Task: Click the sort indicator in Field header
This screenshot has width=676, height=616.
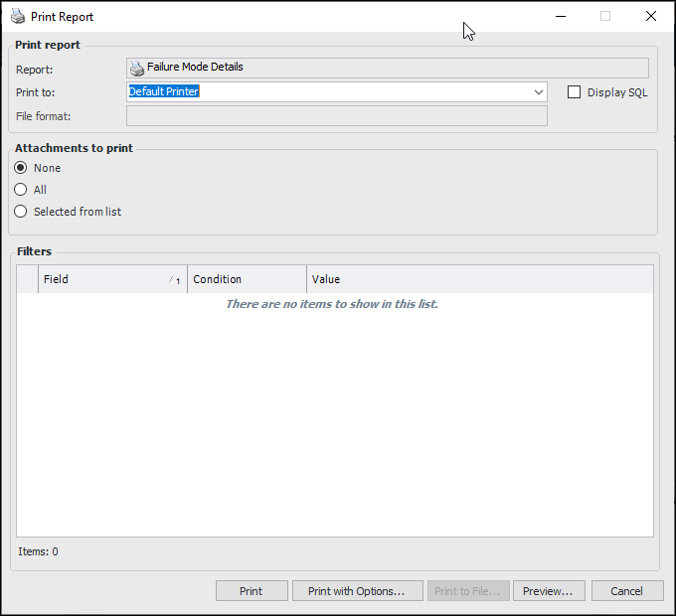Action: click(x=174, y=280)
